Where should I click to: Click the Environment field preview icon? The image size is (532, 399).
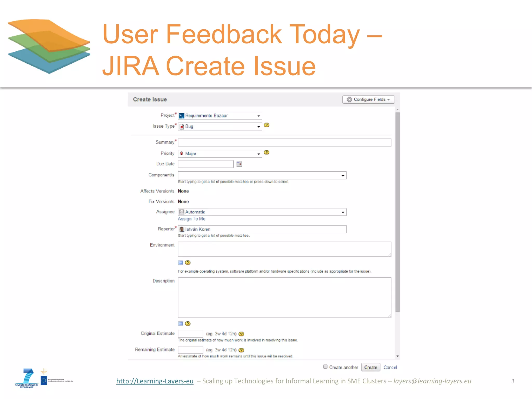pos(181,263)
